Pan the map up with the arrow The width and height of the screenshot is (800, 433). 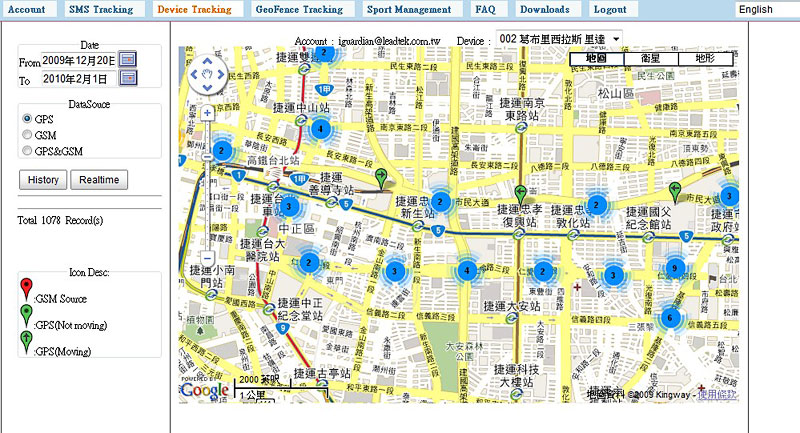point(207,61)
